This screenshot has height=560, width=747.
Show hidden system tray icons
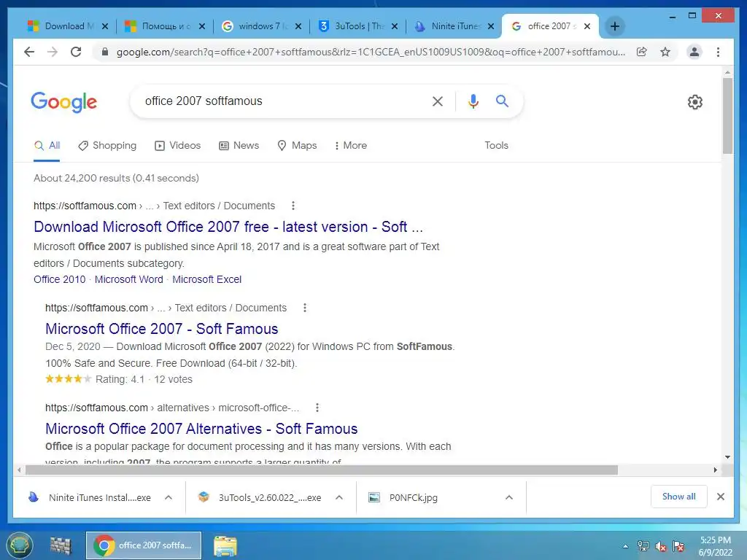click(x=625, y=546)
